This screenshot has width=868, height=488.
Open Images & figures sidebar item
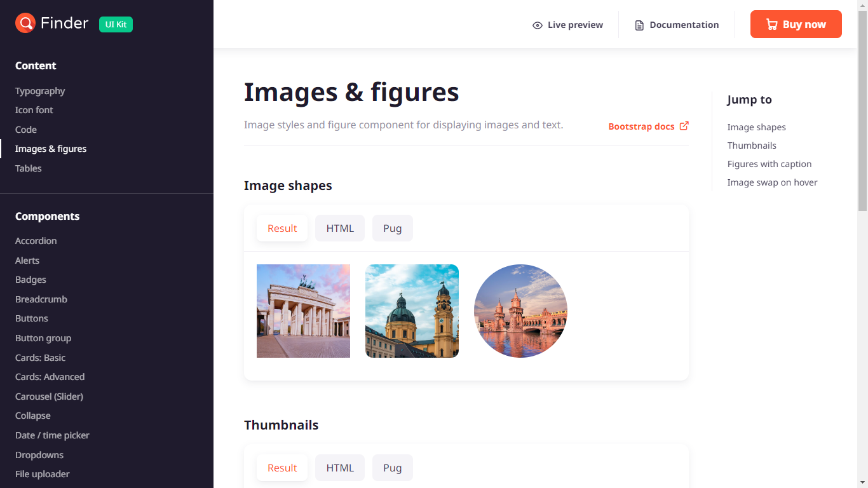[51, 149]
